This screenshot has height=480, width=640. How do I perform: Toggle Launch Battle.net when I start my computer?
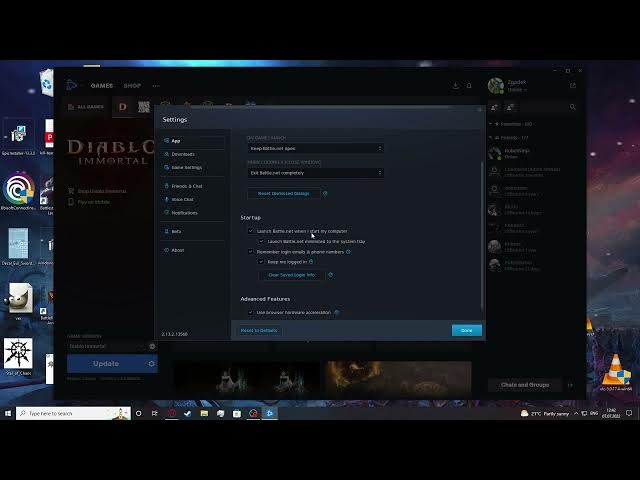click(251, 231)
